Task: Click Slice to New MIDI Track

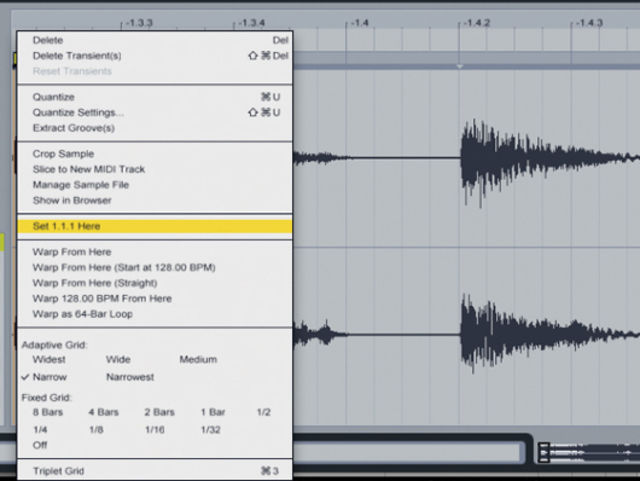Action: (155, 169)
